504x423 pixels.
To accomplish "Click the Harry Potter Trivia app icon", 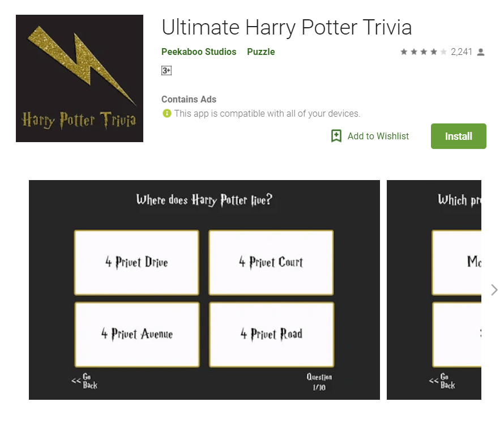I will click(x=79, y=78).
